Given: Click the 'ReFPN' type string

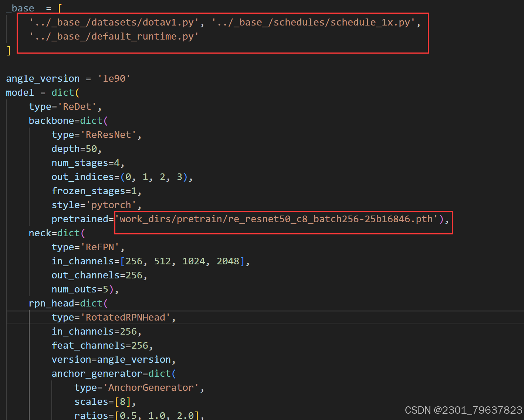Looking at the screenshot, I should point(100,247).
